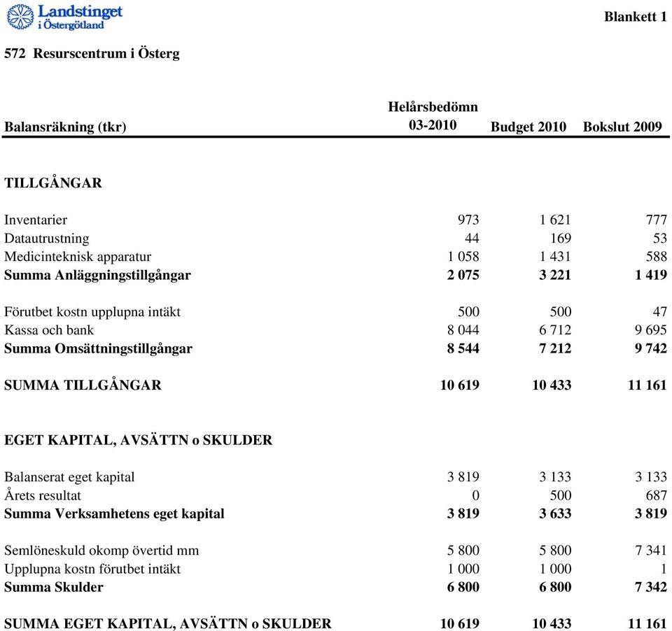Screen dimensions: 672x631
Task: Click Summa Anläggningstillgångar Bokslut value 1 419
Action: 651,275
